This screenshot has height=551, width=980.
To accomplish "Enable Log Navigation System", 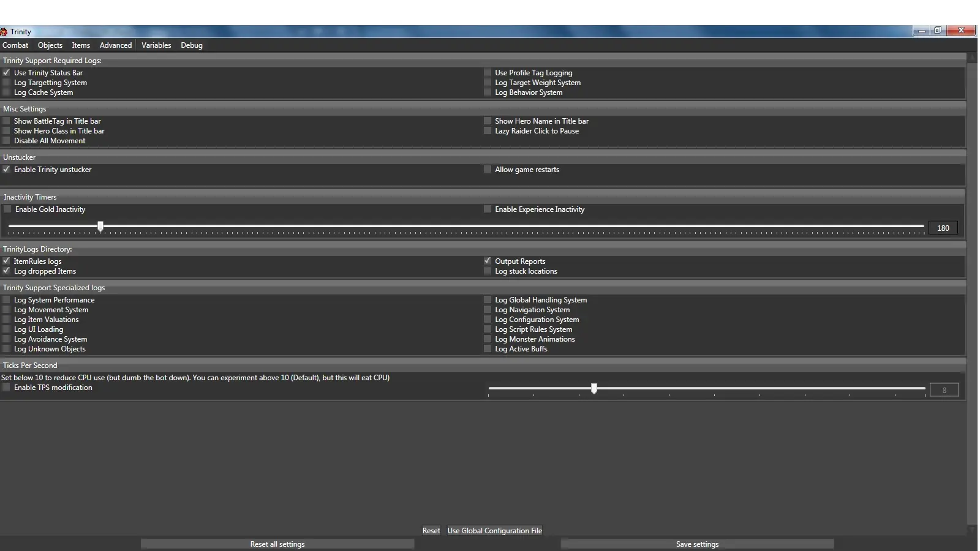I will tap(488, 309).
